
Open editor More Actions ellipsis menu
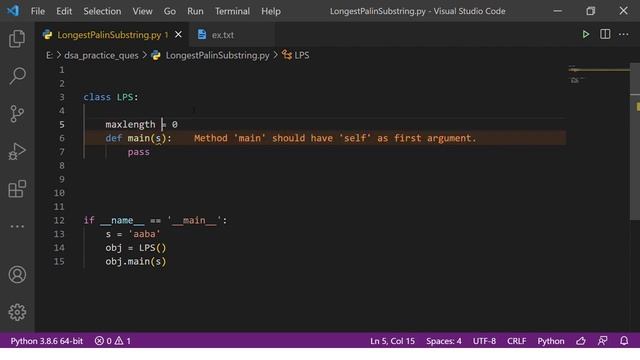624,34
